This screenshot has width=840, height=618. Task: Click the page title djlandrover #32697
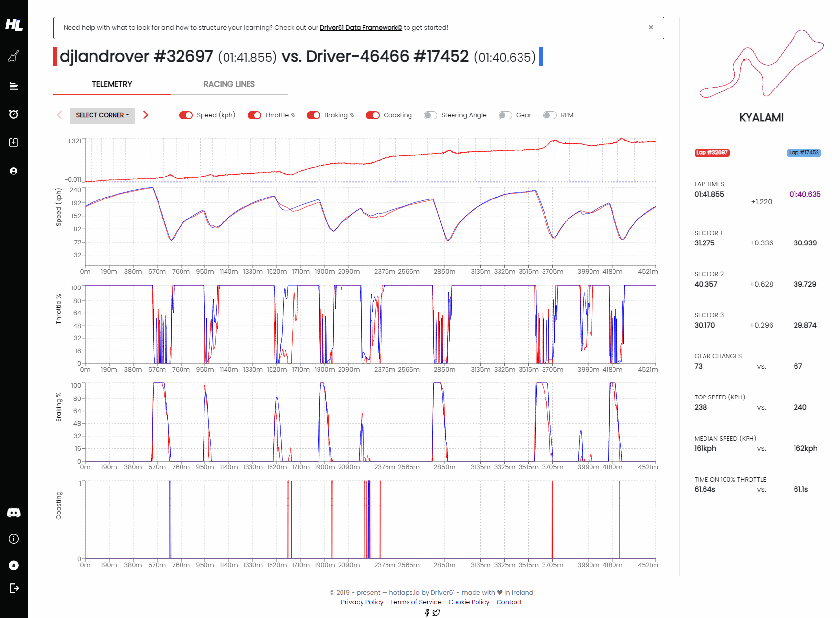[x=136, y=56]
